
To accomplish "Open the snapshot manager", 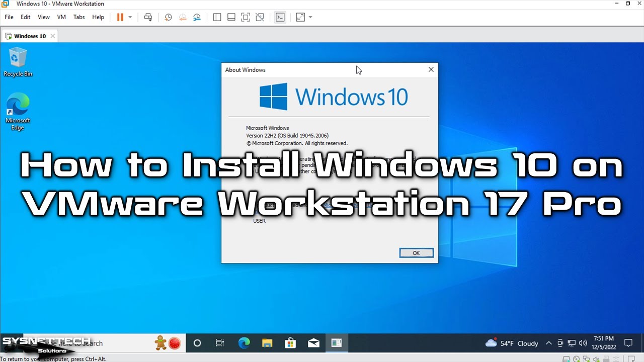I will coord(197,17).
